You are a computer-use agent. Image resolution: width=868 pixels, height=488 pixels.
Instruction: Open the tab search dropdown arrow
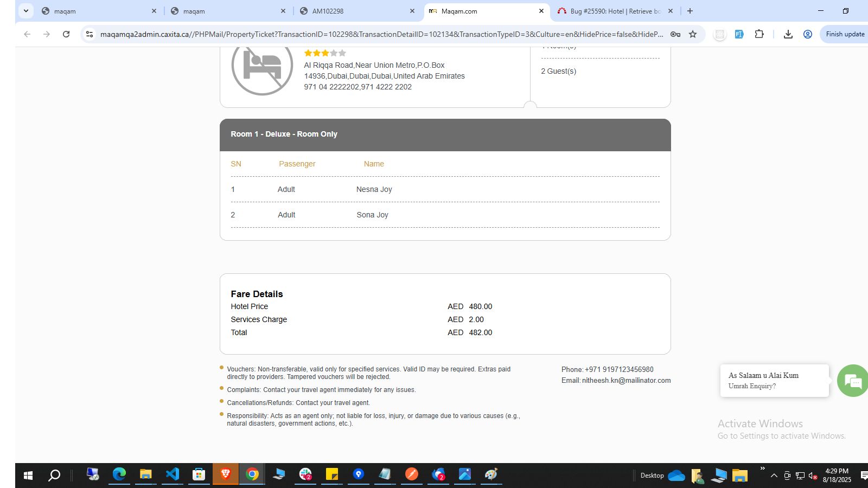click(25, 11)
